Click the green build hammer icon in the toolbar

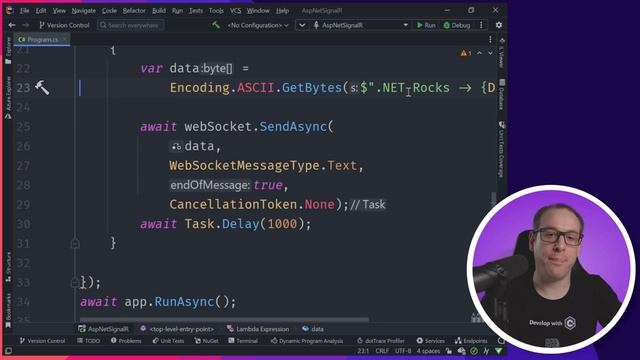coord(216,25)
